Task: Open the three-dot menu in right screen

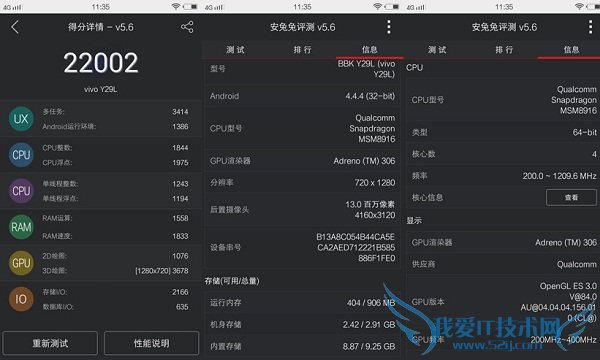Action: 590,27
